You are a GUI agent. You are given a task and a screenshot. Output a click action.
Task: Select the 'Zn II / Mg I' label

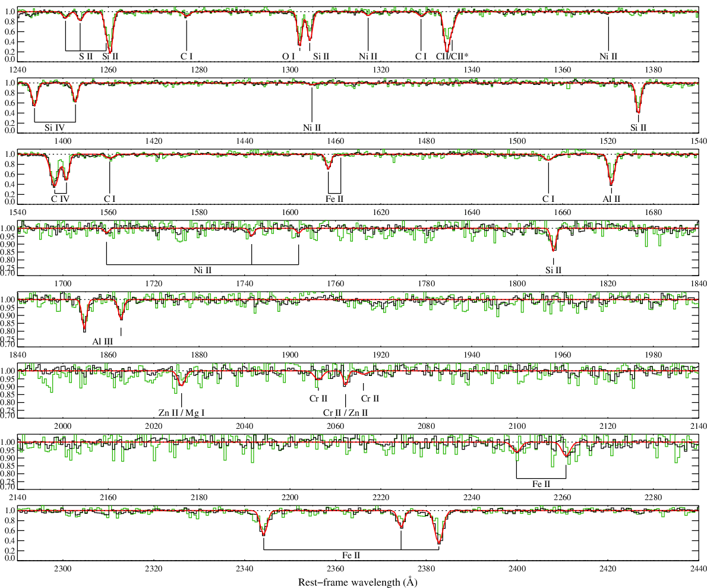181,413
